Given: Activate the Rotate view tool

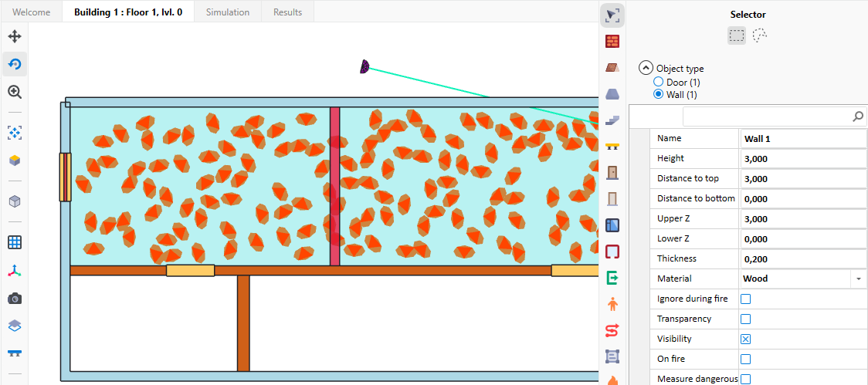Looking at the screenshot, I should (x=15, y=64).
